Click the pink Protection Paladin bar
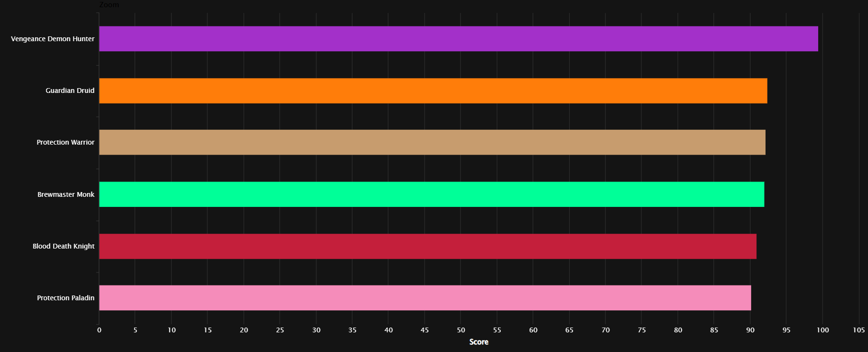This screenshot has width=868, height=352. [x=425, y=298]
